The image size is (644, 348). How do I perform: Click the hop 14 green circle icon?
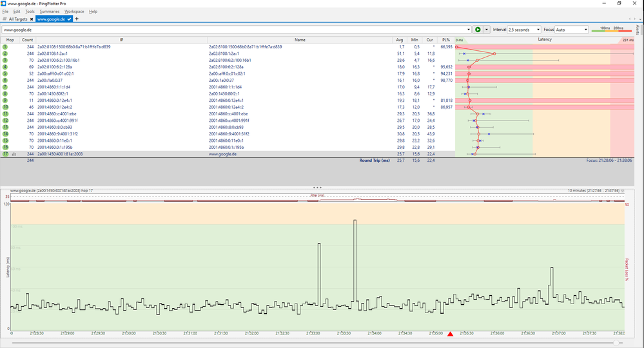tap(5, 134)
